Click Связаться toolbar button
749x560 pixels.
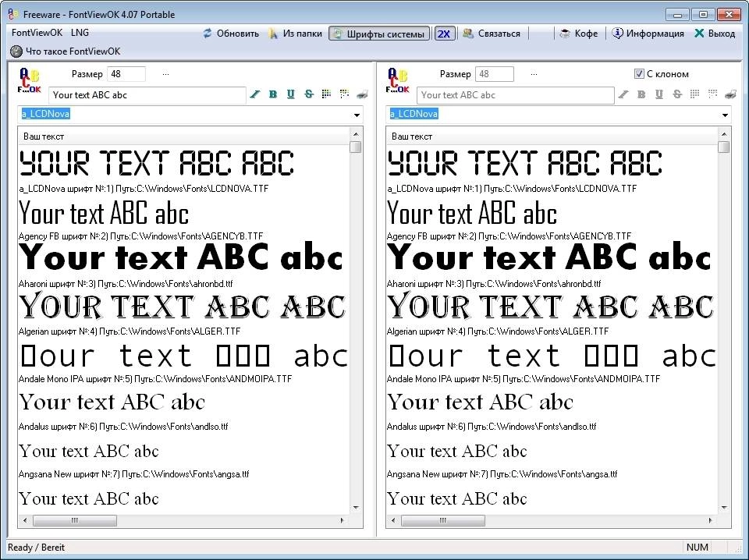click(x=492, y=34)
